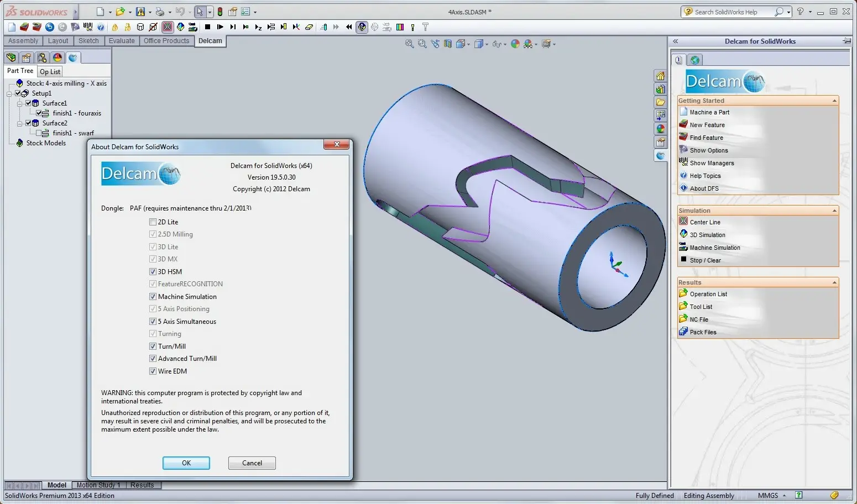Screen dimensions: 857x504
Task: Click the Zoom to Fit magnifier icon
Action: point(410,44)
